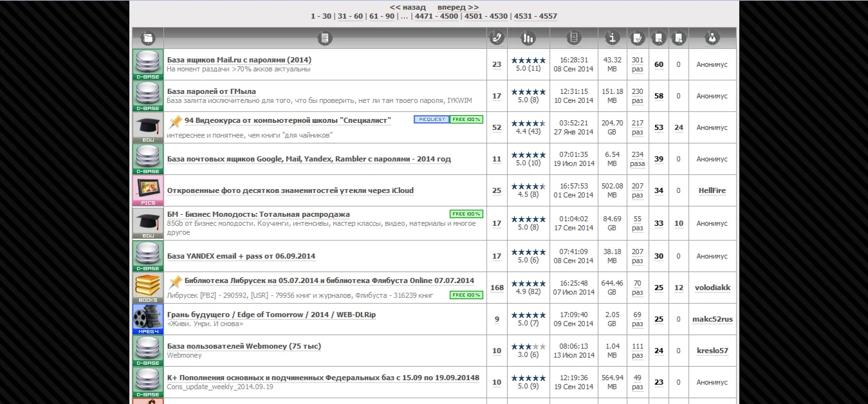Select page range 4531 - 4557

pyautogui.click(x=535, y=17)
